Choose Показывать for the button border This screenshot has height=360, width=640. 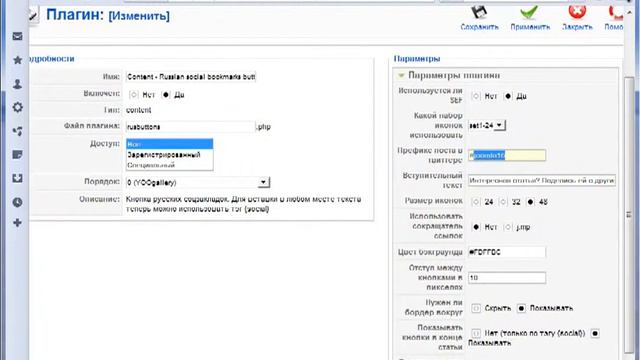521,308
